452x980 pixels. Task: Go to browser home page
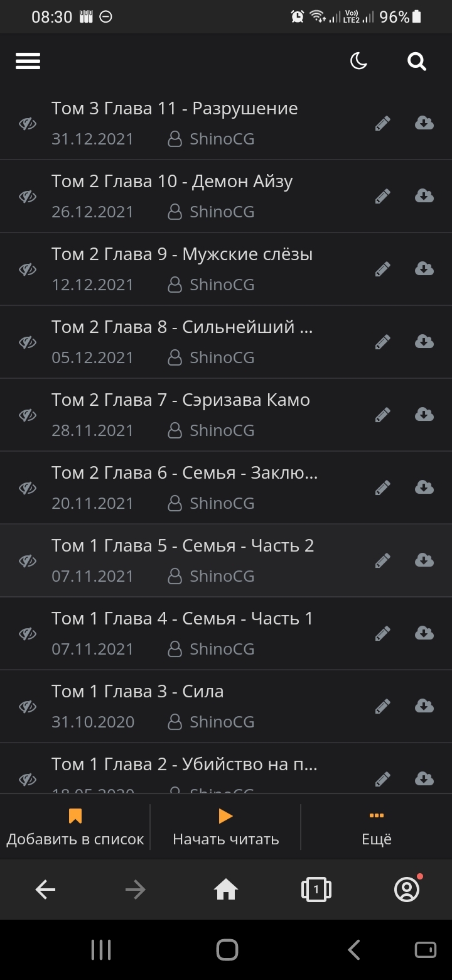(x=226, y=890)
